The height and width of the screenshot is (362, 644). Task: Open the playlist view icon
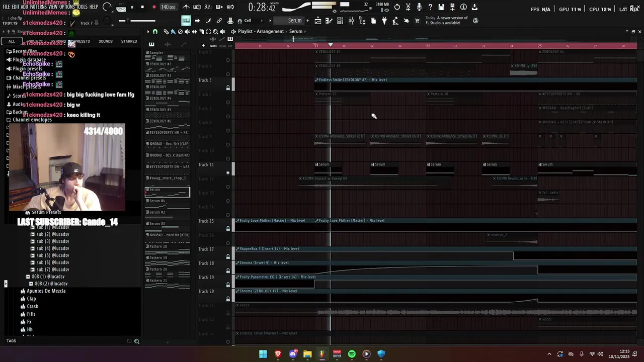tap(318, 21)
